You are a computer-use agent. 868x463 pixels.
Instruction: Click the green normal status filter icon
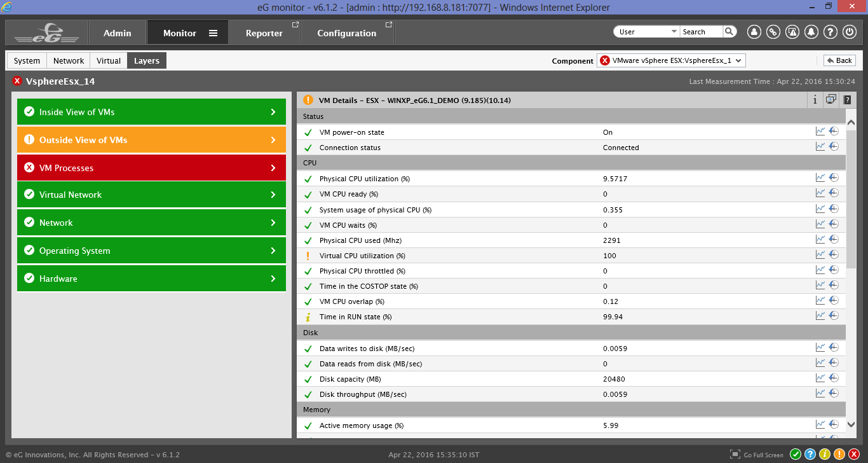point(796,454)
